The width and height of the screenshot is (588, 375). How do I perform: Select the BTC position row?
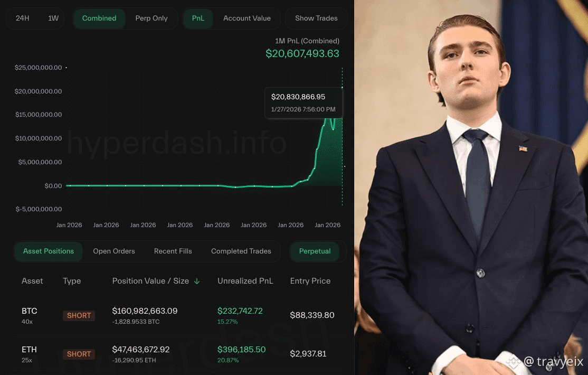[x=178, y=316]
